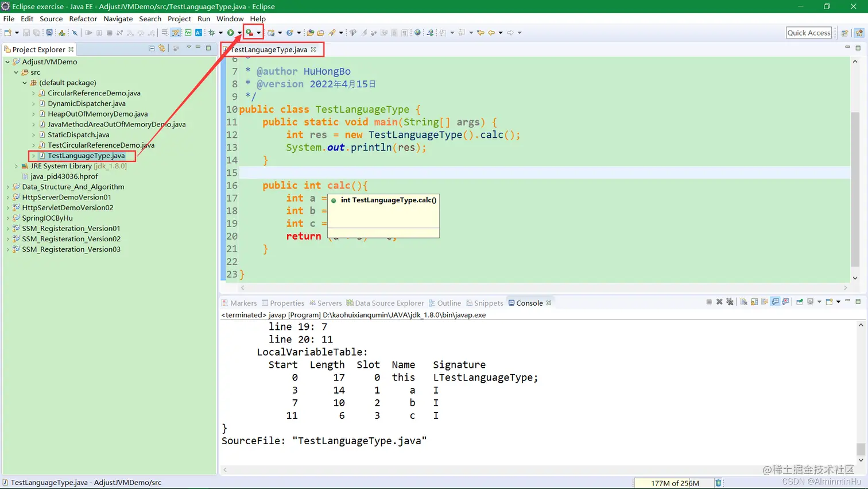
Task: Switch to the Snippets tab
Action: coord(485,303)
